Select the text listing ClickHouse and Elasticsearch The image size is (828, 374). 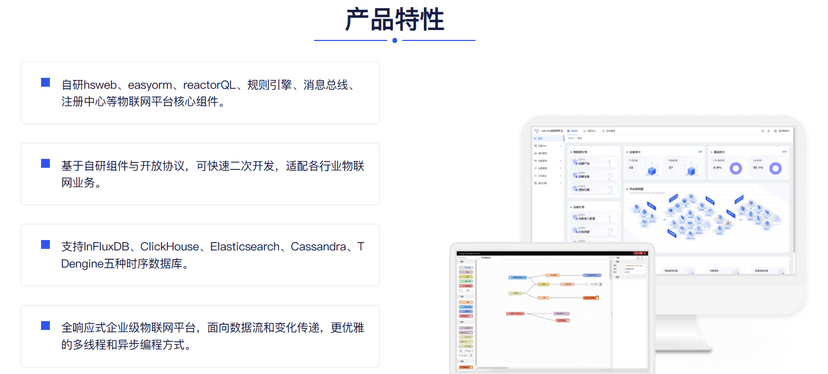pos(212,255)
